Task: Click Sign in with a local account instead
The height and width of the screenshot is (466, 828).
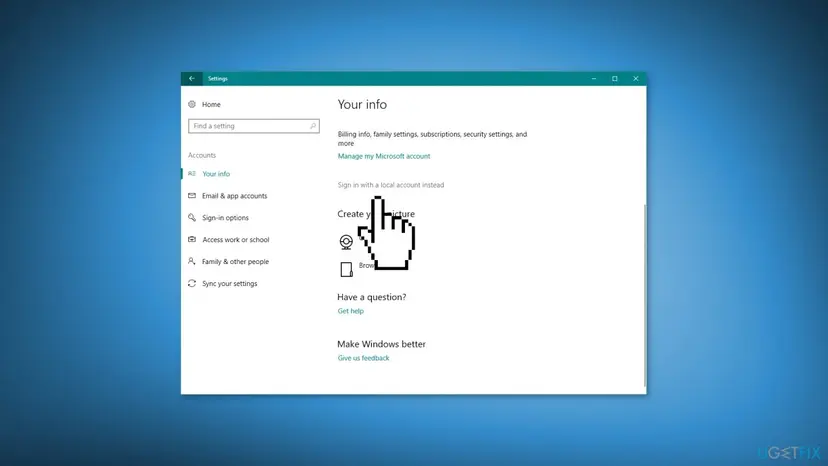Action: pyautogui.click(x=391, y=185)
